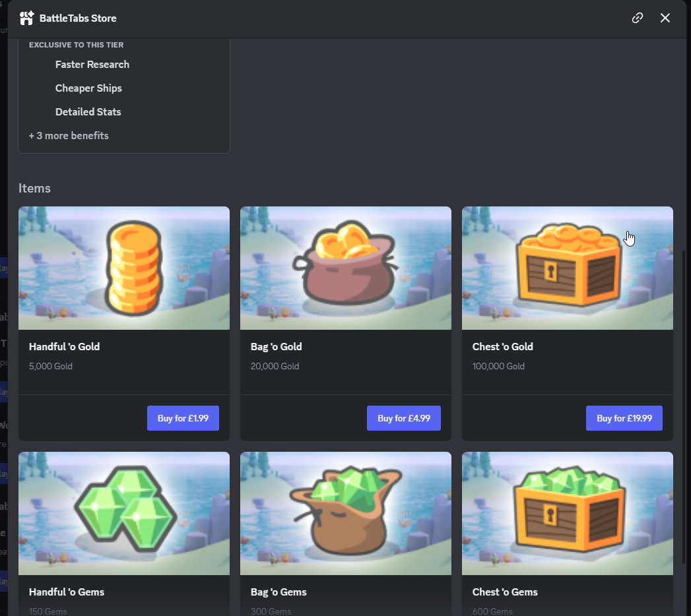Buy Handful 'o Gold for £1.99
This screenshot has height=616, width=691.
point(183,418)
